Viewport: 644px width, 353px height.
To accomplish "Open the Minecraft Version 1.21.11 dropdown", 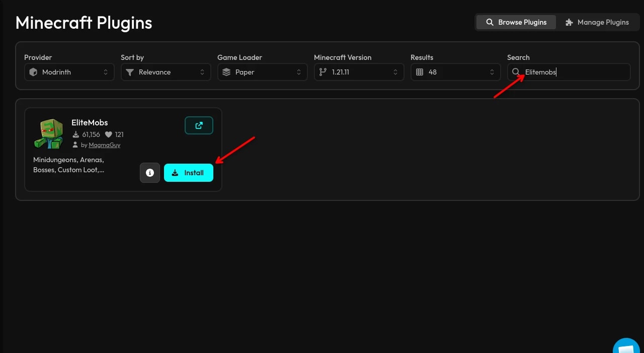I will coord(359,72).
